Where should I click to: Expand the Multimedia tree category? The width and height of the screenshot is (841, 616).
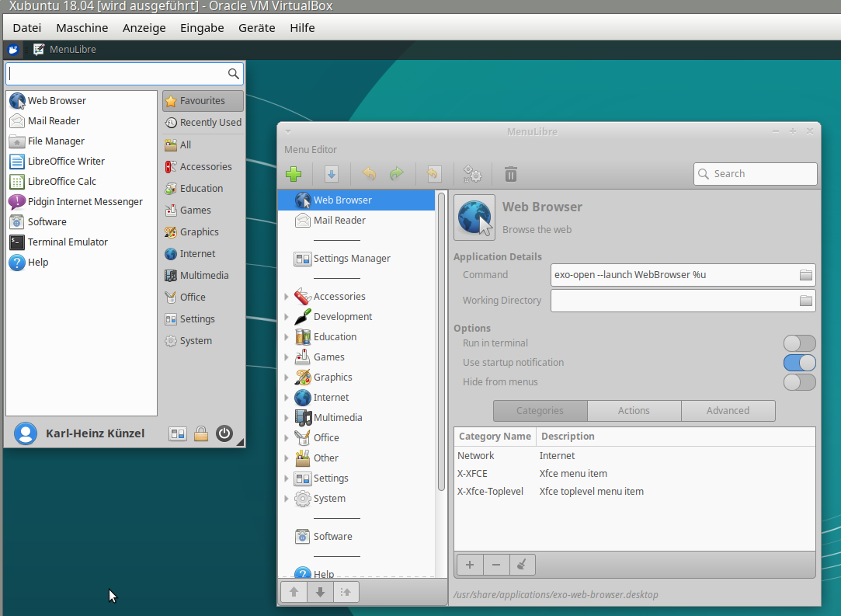click(287, 418)
